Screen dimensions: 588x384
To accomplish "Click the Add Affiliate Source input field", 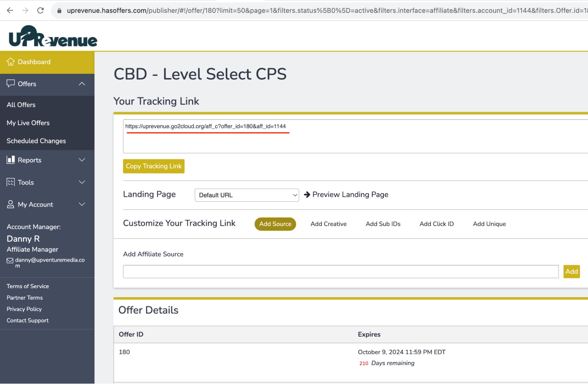I will tap(341, 271).
